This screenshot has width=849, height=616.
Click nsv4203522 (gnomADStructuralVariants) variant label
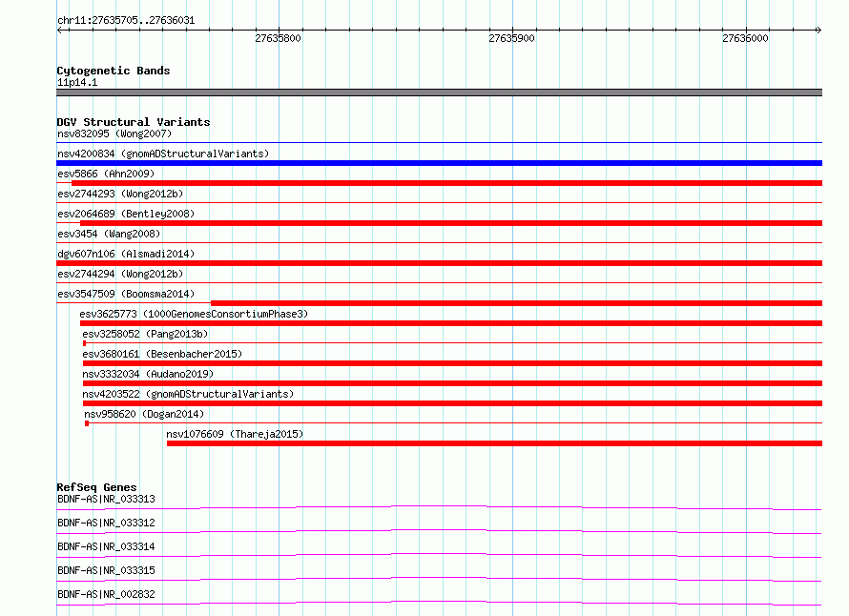[188, 394]
